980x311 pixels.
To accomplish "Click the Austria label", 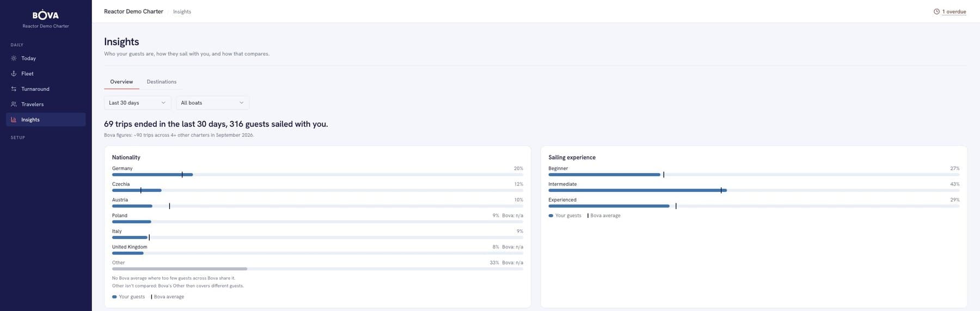I will pos(120,200).
